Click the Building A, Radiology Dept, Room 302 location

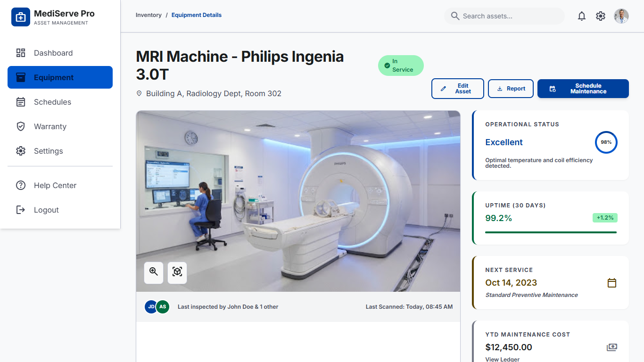(x=214, y=94)
